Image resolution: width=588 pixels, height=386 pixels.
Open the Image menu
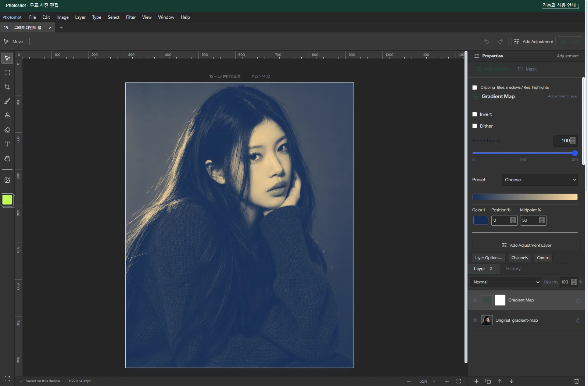point(62,17)
